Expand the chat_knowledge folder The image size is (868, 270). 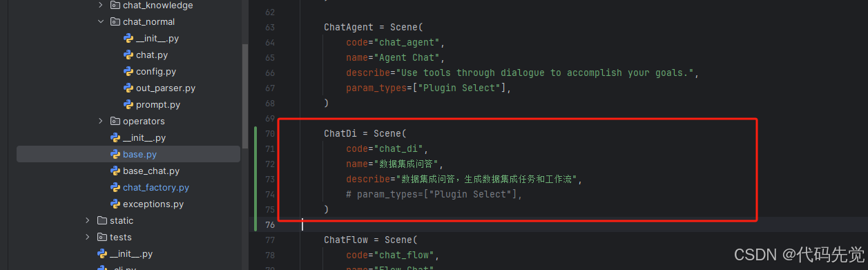tap(101, 6)
